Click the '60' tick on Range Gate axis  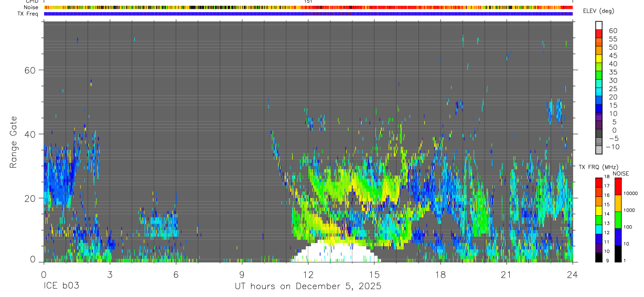(x=29, y=70)
